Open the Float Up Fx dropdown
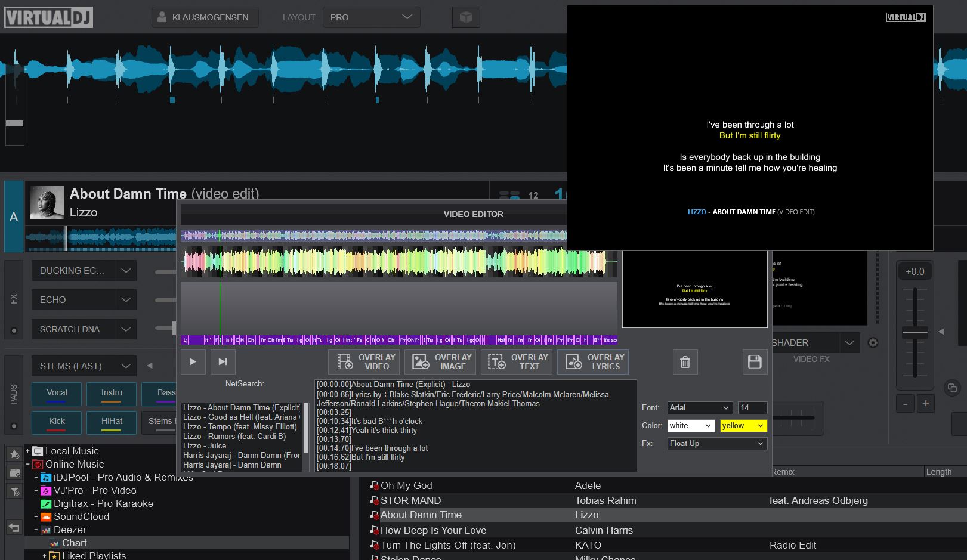Viewport: 967px width, 560px height. tap(718, 444)
